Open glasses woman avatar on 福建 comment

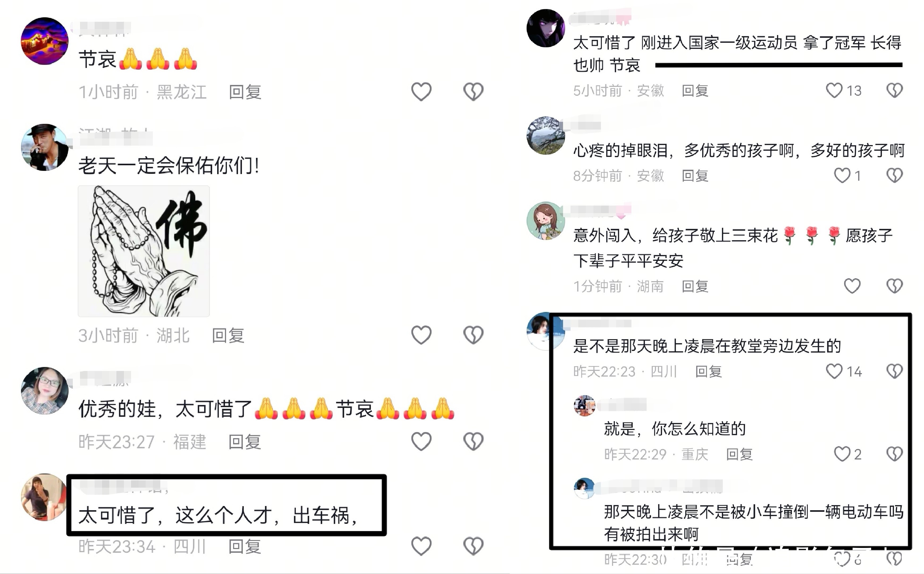pos(44,390)
